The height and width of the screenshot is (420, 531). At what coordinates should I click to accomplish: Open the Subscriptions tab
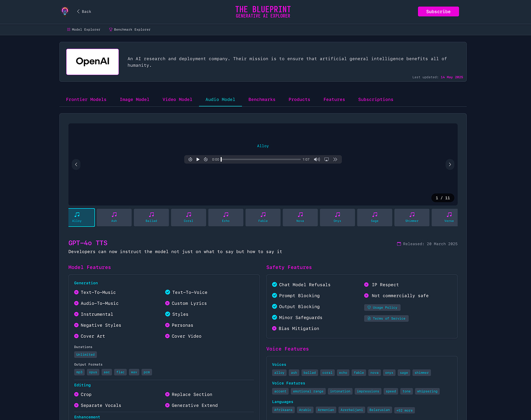[x=376, y=100]
